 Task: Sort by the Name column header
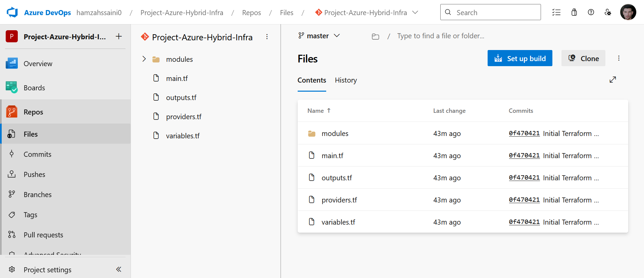point(319,111)
